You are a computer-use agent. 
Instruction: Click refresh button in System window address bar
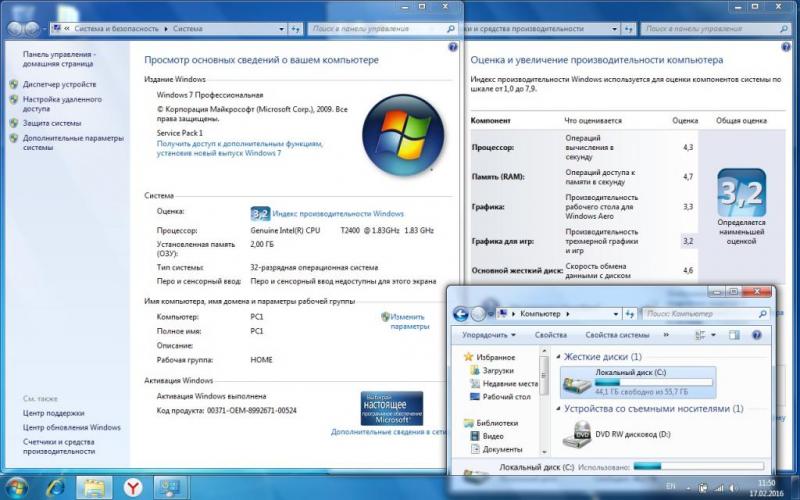point(295,29)
